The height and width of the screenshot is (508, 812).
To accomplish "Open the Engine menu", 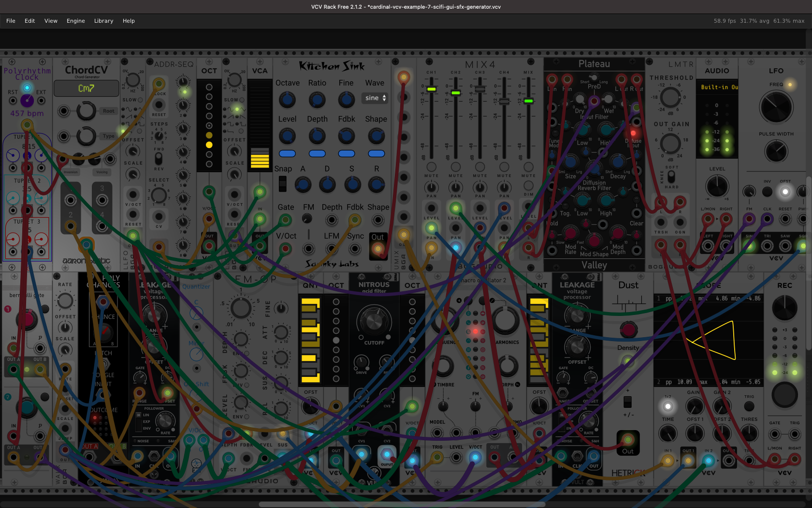I will (x=75, y=21).
